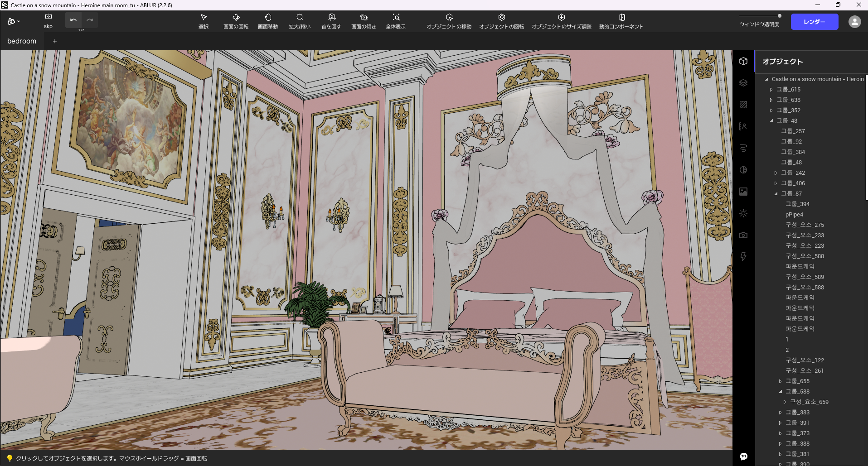Click the レンダー render button
Screen dimensions: 868x466
(x=815, y=22)
